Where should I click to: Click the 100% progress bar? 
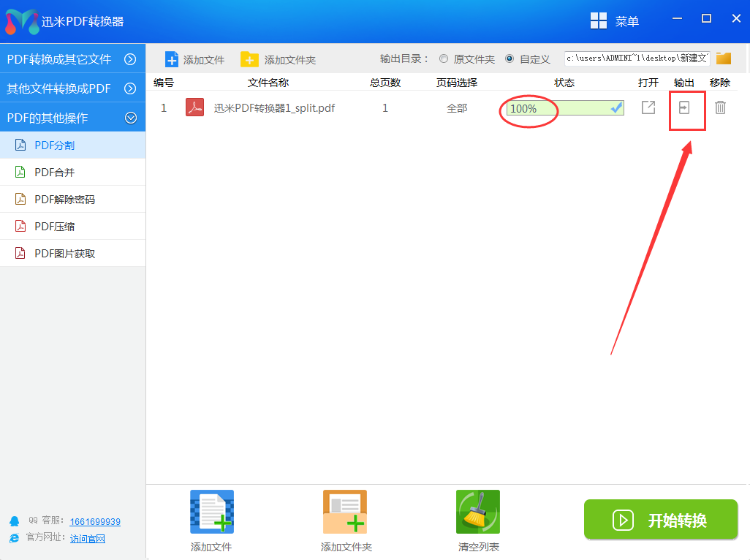[x=529, y=107]
